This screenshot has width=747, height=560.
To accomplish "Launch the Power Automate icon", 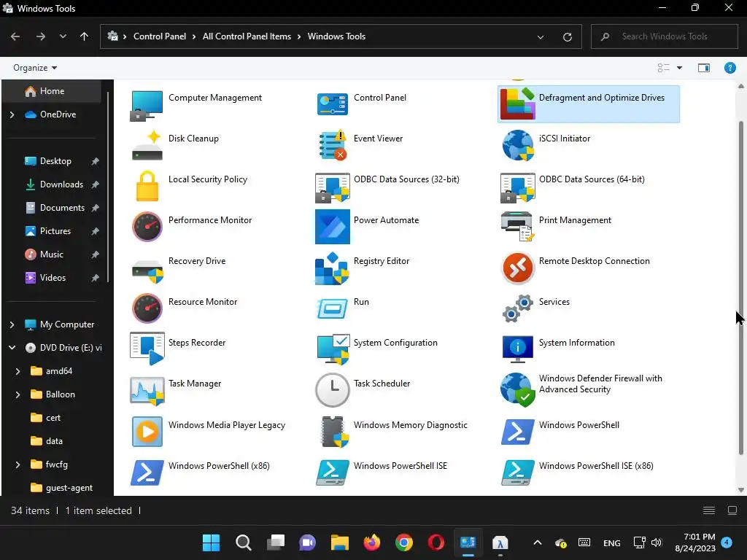I will click(332, 227).
